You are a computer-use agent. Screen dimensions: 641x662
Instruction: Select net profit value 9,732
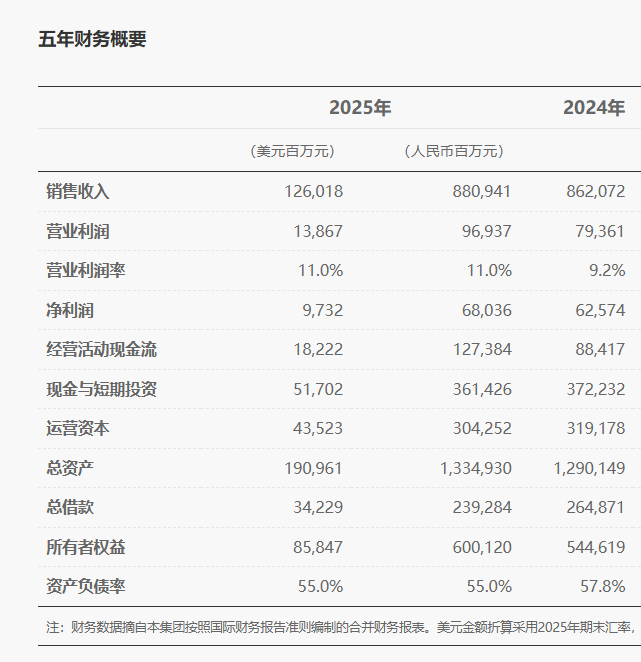tap(323, 310)
